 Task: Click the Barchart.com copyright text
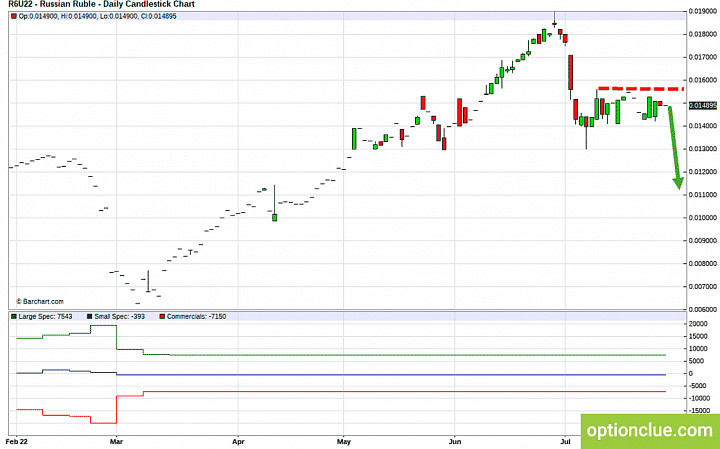tap(40, 302)
